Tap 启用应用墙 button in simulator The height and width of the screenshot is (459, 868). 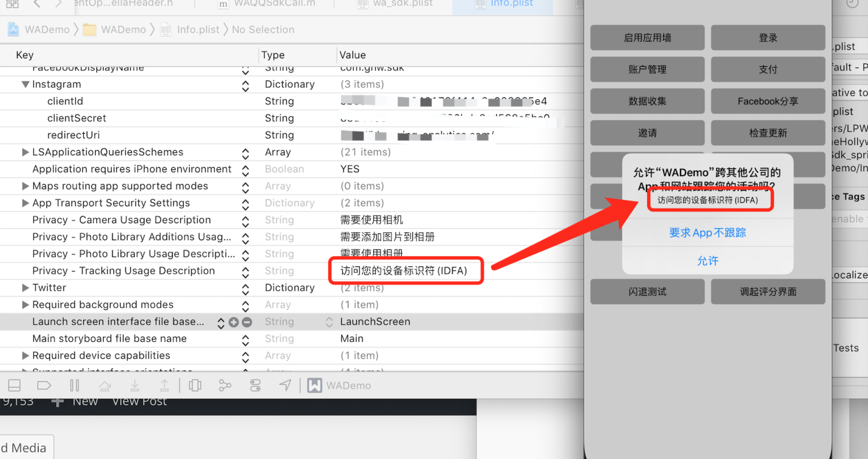point(647,38)
